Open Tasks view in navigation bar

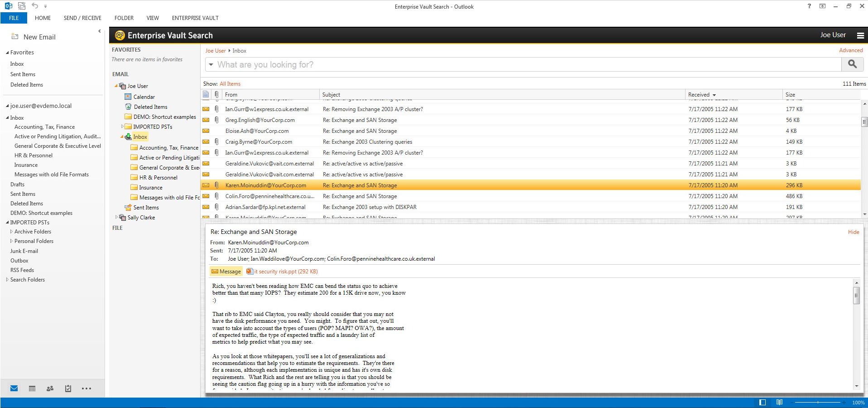pyautogui.click(x=68, y=388)
